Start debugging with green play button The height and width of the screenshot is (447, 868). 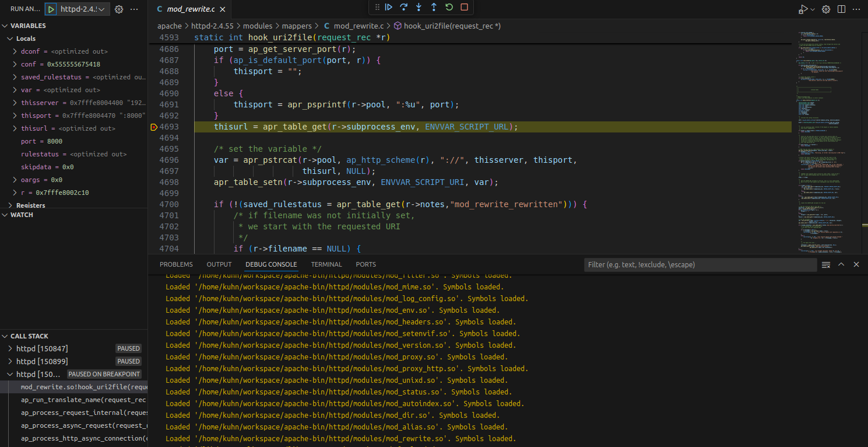pos(51,9)
